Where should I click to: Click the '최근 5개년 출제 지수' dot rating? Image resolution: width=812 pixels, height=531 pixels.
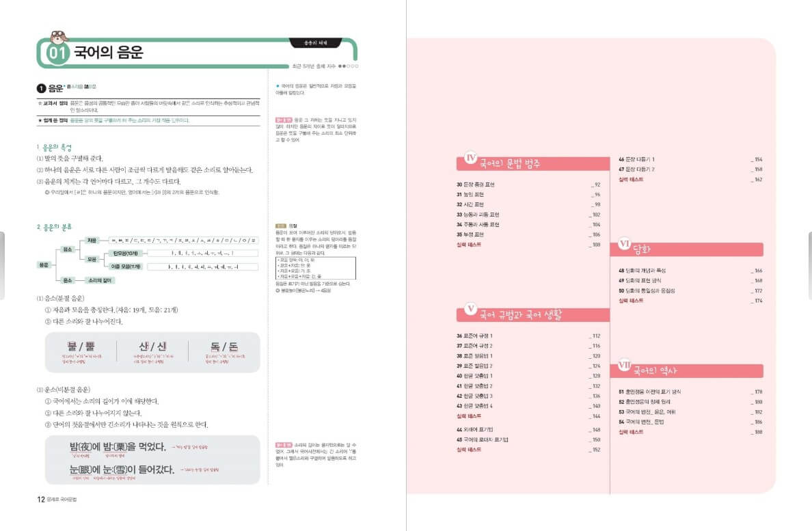[347, 66]
